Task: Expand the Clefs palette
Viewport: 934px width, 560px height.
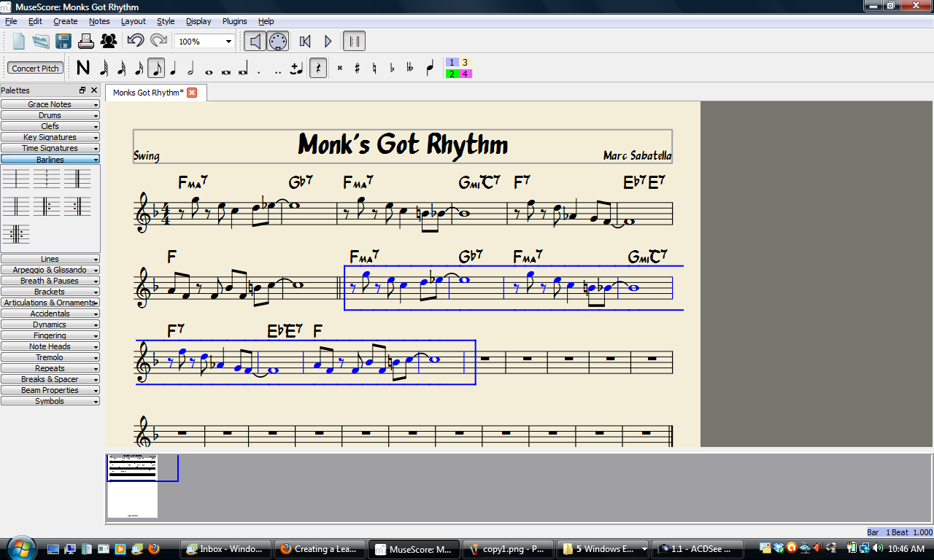Action: click(x=50, y=126)
